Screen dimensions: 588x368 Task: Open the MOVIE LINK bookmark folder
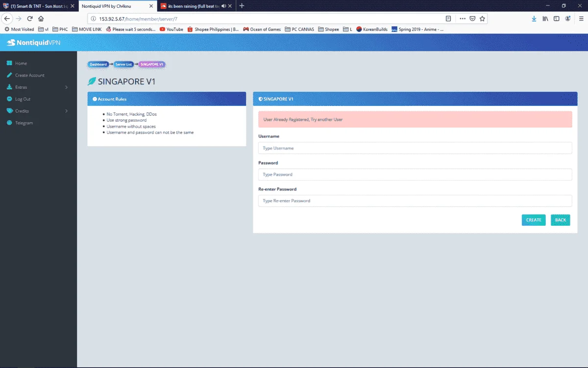coord(87,29)
